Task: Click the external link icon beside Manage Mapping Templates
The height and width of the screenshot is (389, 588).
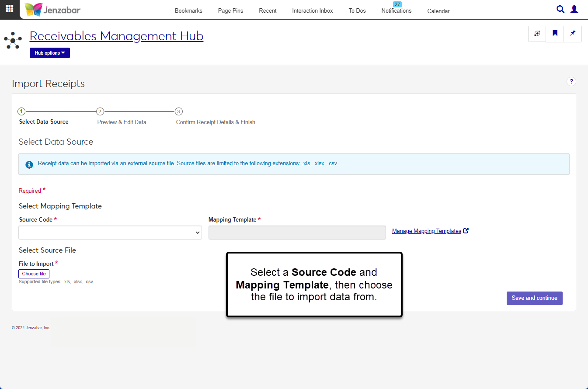Action: tap(466, 231)
